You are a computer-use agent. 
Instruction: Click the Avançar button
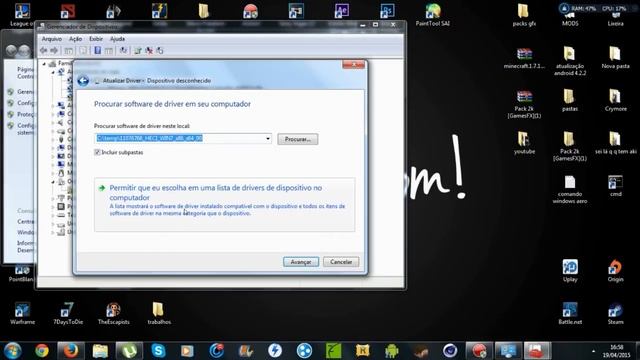[x=301, y=262]
